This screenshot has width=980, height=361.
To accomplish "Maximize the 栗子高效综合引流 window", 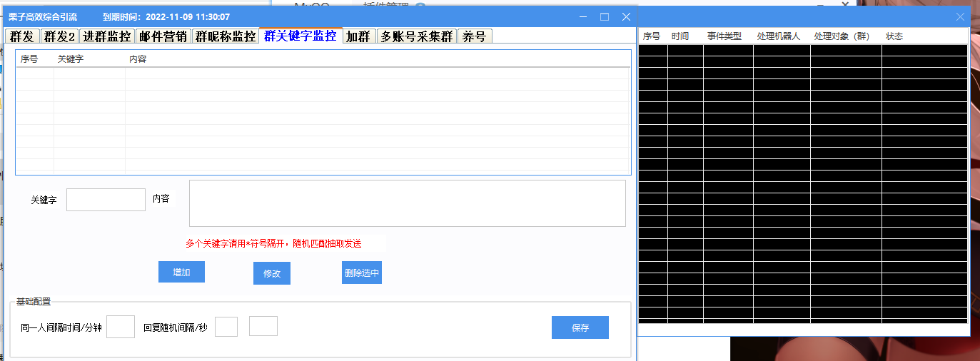I will coord(605,16).
